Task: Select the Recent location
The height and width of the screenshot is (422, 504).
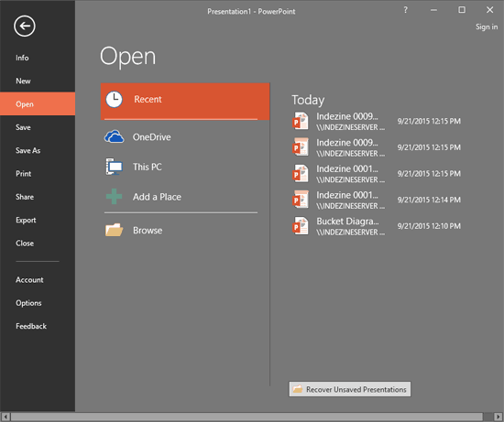Action: [185, 102]
